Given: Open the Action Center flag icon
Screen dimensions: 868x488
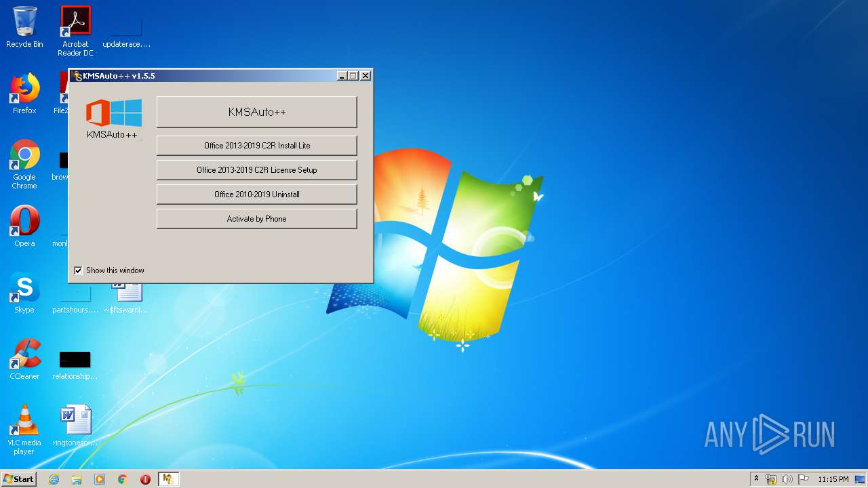Looking at the screenshot, I should (x=804, y=479).
